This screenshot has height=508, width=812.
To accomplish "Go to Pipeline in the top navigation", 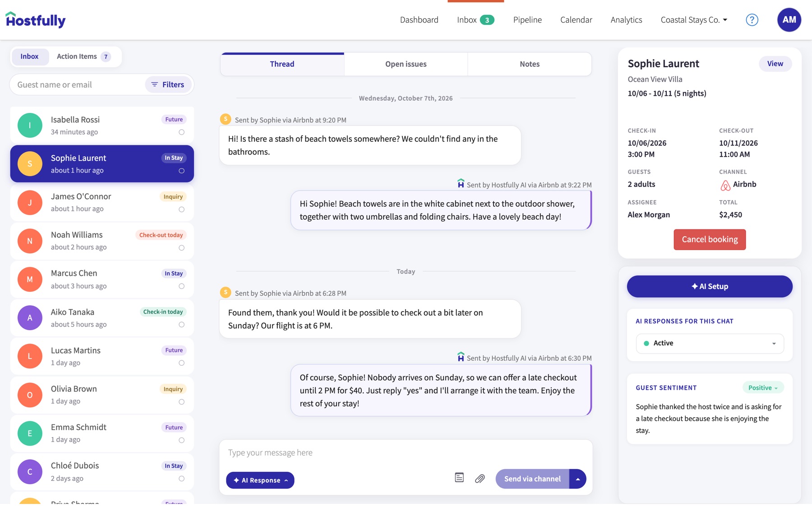I will [527, 20].
